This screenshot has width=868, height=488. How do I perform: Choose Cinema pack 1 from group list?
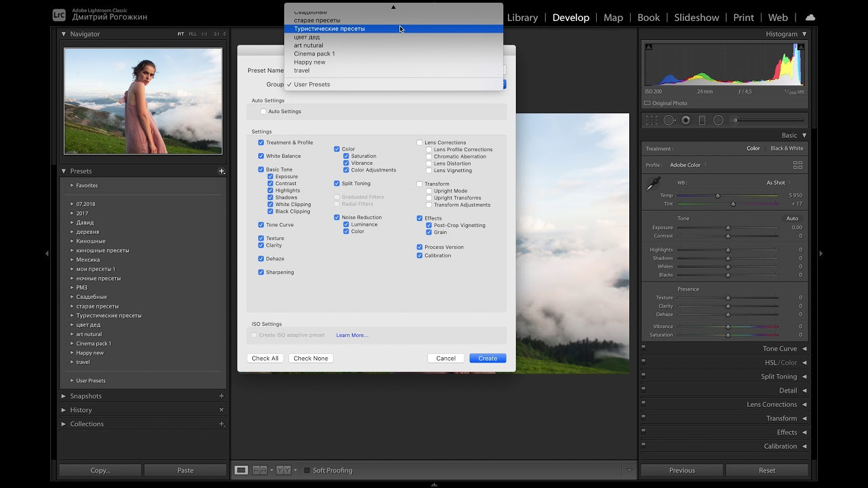(x=314, y=54)
